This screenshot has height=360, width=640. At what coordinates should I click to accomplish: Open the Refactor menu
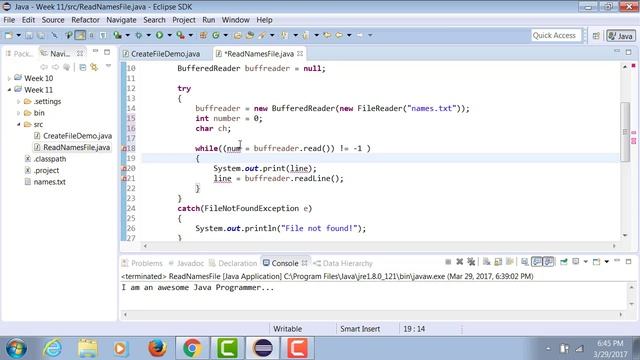point(85,20)
